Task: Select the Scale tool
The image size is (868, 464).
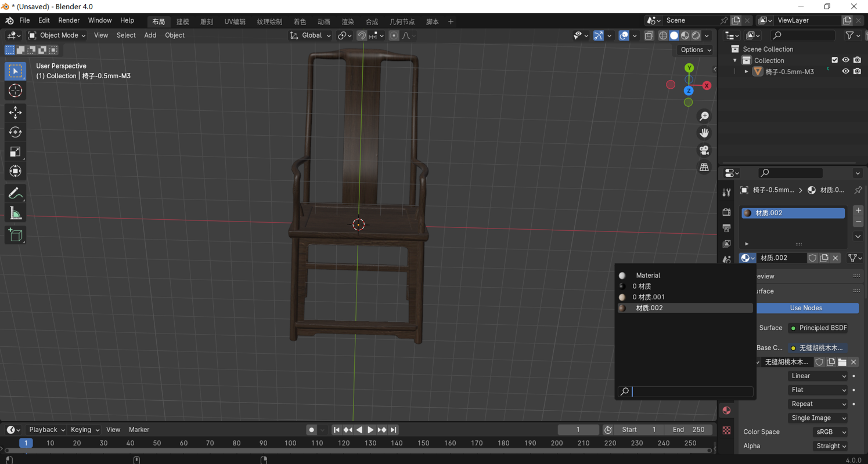Action: (15, 152)
